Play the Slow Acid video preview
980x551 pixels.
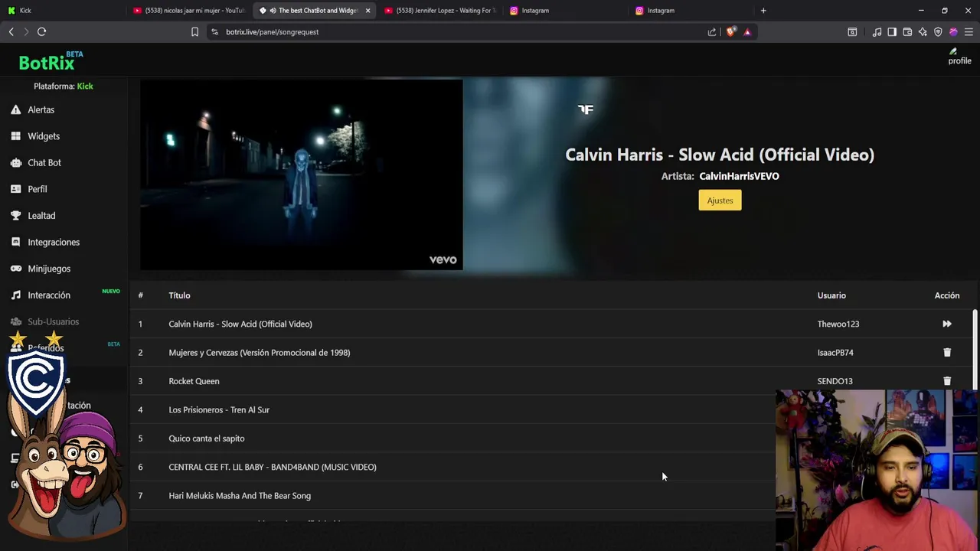click(x=302, y=174)
